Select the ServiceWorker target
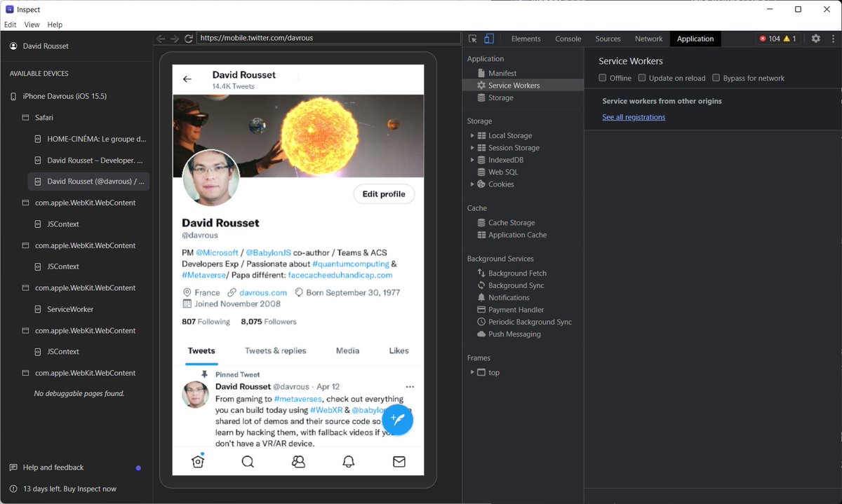 [x=70, y=309]
